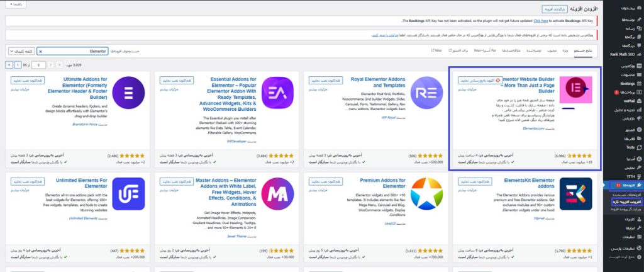This screenshot has width=644, height=272.
Task: Open Premium Addons for Elementor title link
Action: [382, 183]
